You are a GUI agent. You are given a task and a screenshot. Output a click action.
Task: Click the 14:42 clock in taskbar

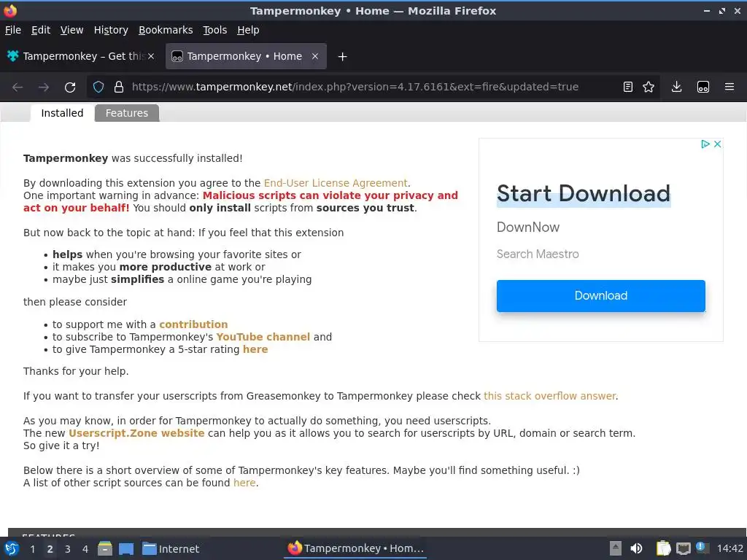click(x=729, y=548)
